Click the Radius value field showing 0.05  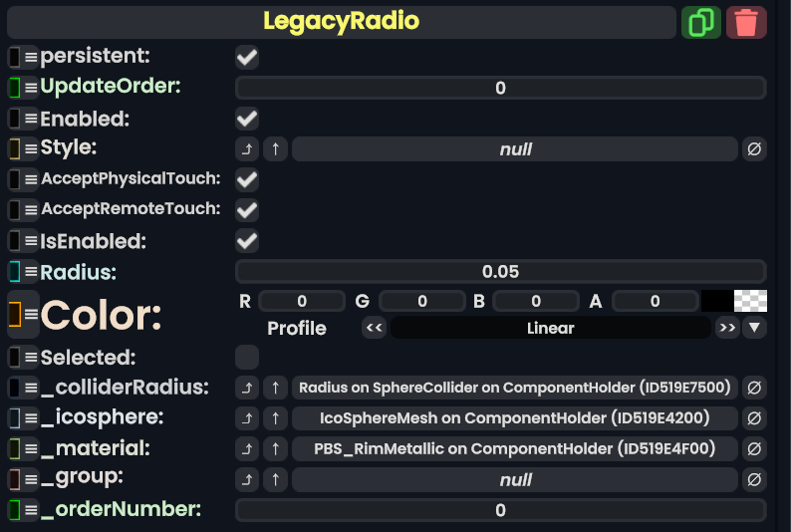tap(500, 271)
